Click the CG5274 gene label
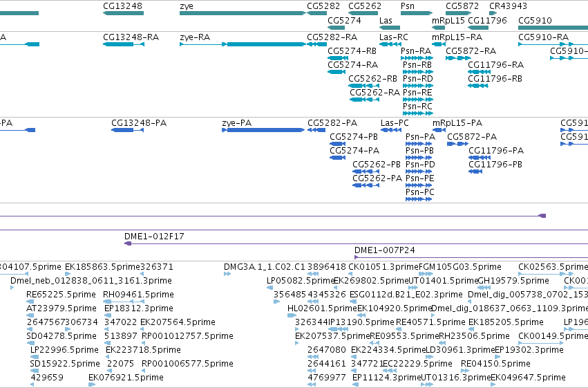This screenshot has width=588, height=388. click(x=344, y=21)
